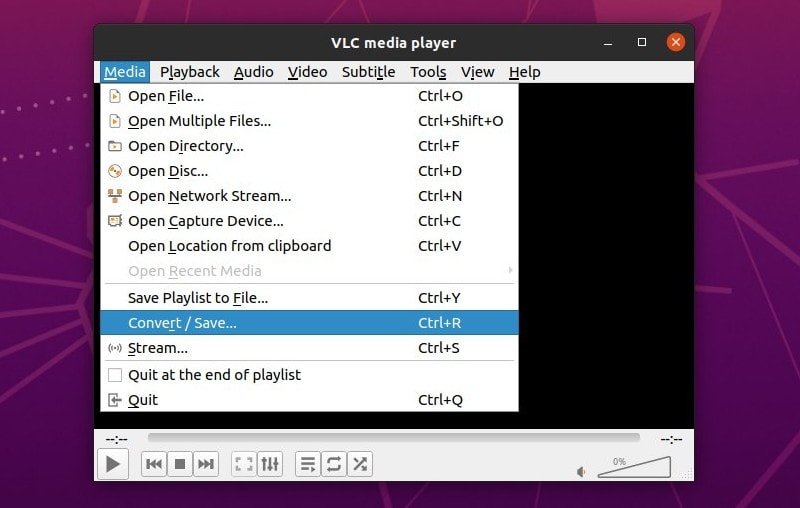Choose Open Directory…
Screen dimensions: 800x508
[309, 146]
